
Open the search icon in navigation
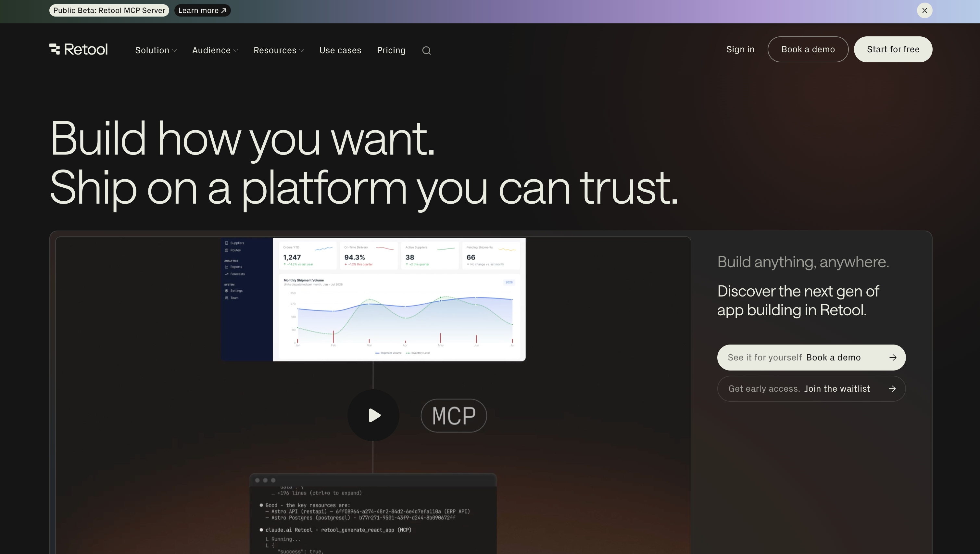pos(426,51)
